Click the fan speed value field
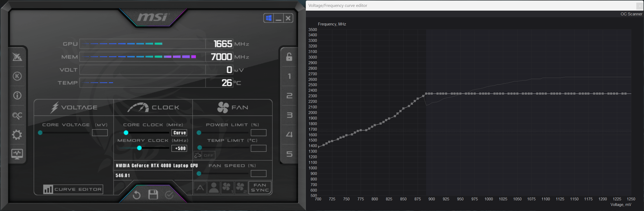The image size is (644, 211). [x=259, y=173]
